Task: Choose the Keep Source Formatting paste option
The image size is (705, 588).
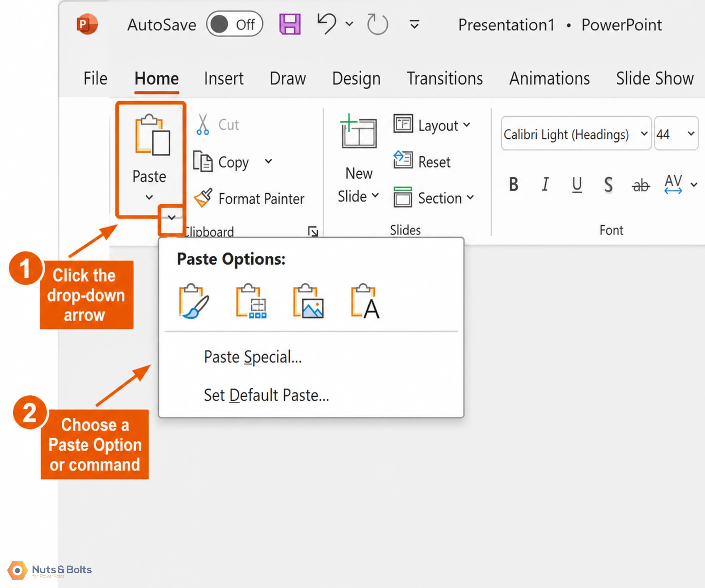Action: point(251,301)
